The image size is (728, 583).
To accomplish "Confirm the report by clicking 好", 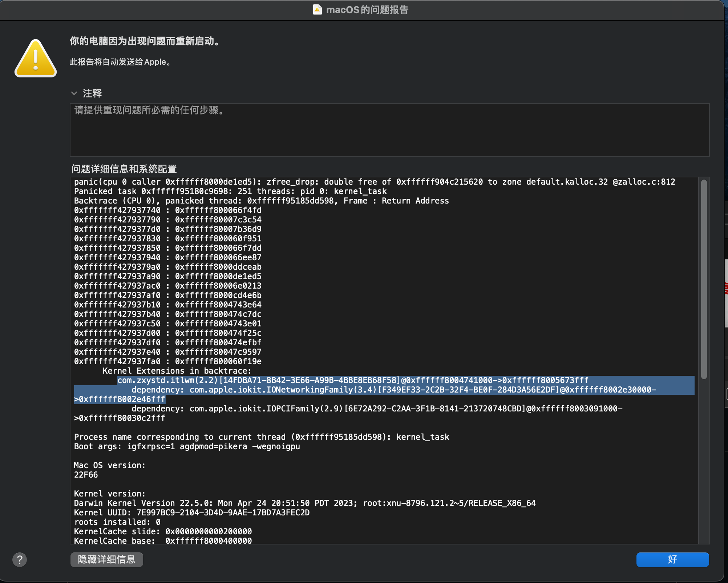I will click(x=672, y=560).
